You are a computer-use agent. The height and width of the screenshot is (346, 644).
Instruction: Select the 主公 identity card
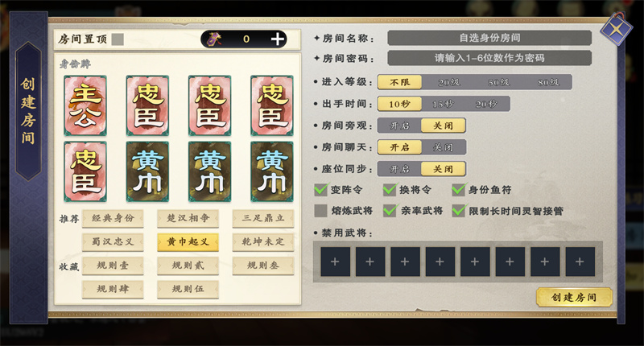(85, 105)
